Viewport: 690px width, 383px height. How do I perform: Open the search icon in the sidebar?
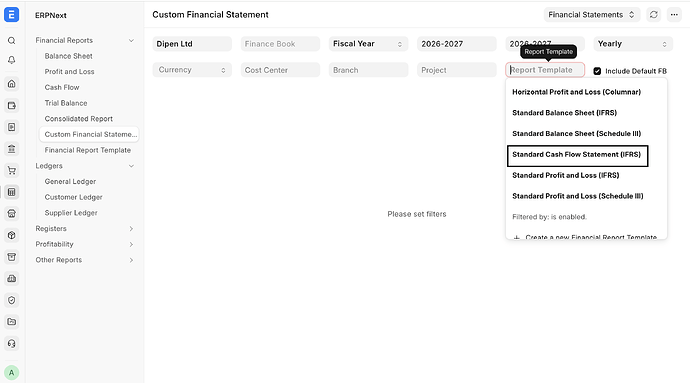tap(11, 41)
